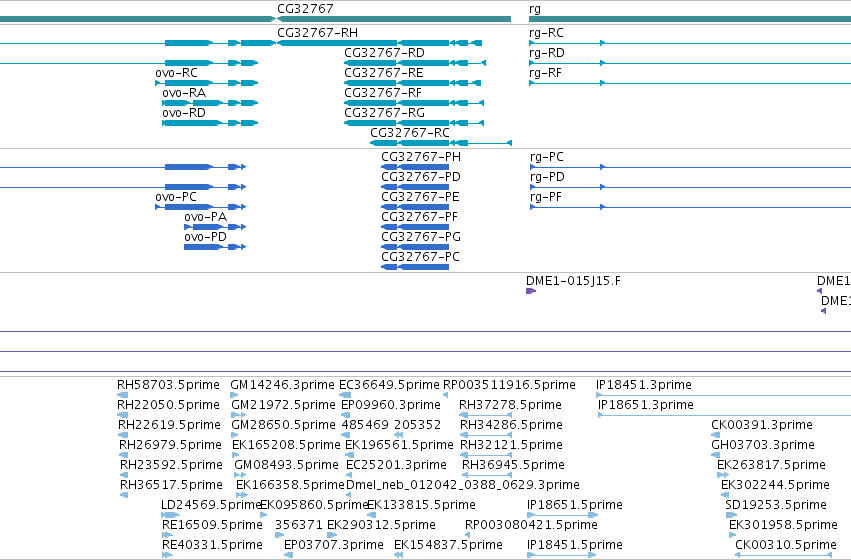Select the ovo-PC protein label
Screen dimensions: 851x560
coord(176,197)
